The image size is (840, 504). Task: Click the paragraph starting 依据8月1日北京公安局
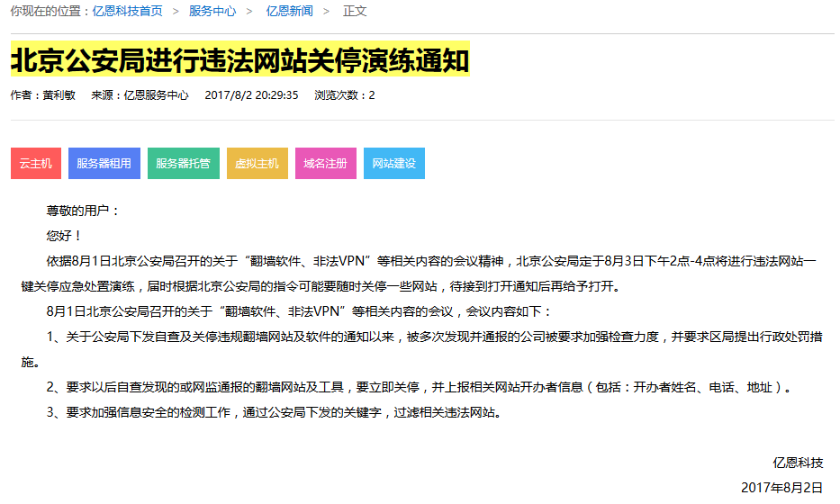coord(419,274)
